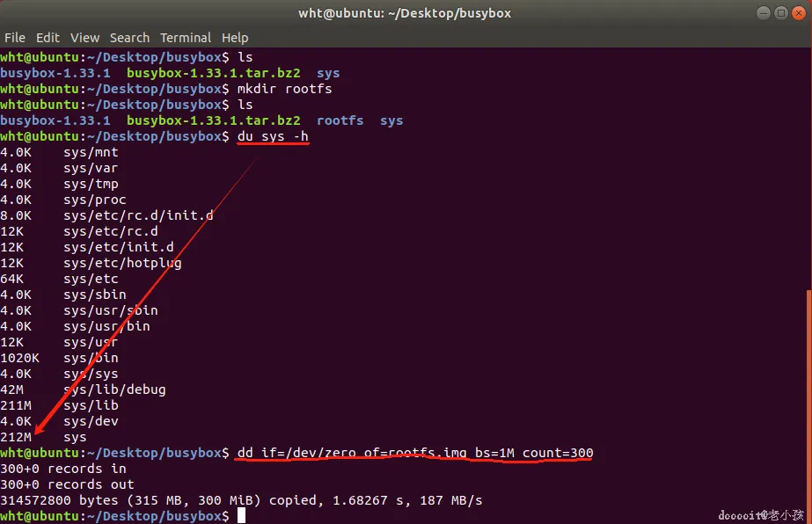Click the '300+0 records in' line
The height and width of the screenshot is (524, 812).
[x=63, y=469]
